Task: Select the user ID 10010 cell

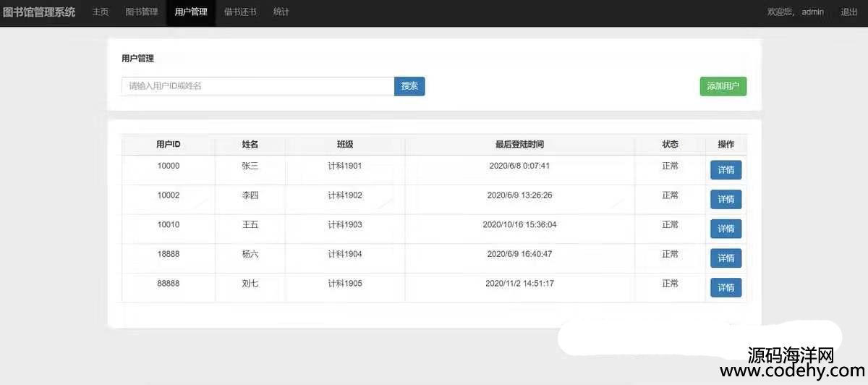Action: coord(168,225)
